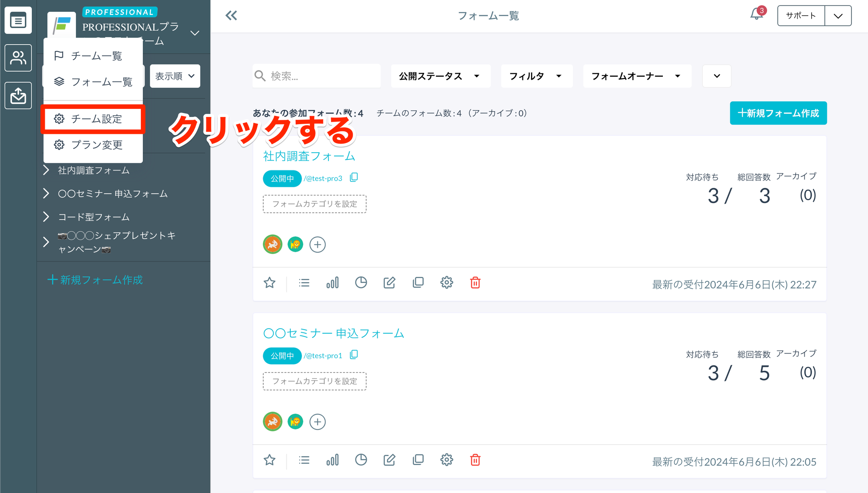This screenshot has height=493, width=868.
Task: Open the notification bell icon
Action: coord(756,15)
